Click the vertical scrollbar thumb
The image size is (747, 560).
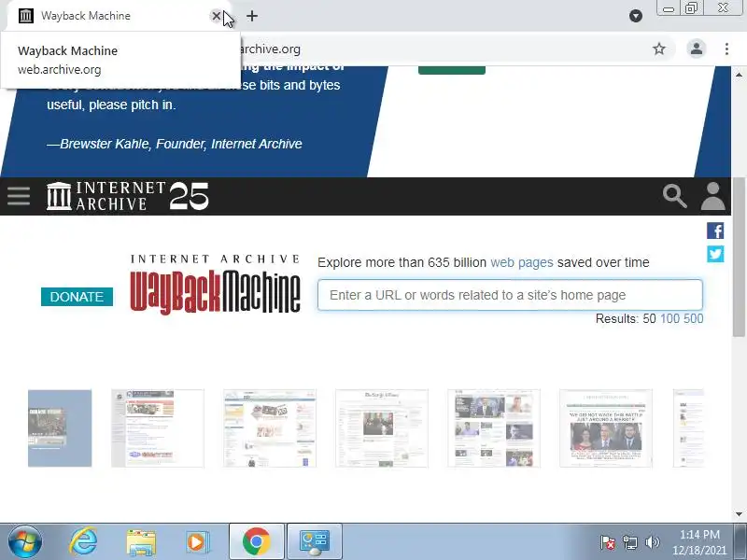point(739,258)
